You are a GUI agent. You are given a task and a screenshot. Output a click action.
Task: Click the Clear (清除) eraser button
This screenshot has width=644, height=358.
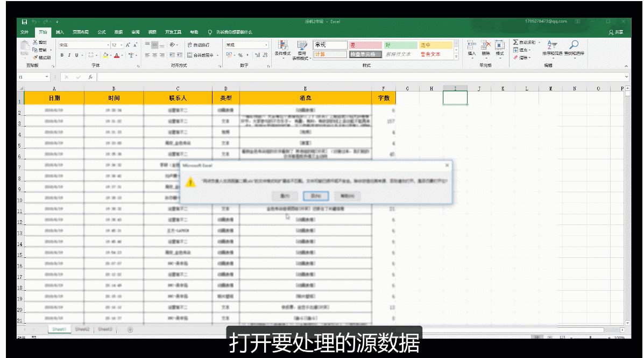point(522,58)
